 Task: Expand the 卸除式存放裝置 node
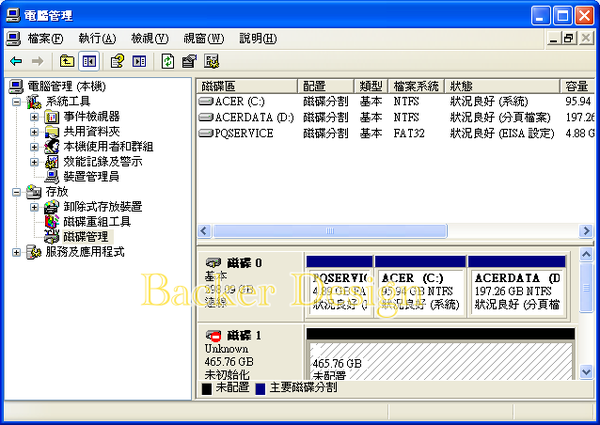(x=34, y=207)
